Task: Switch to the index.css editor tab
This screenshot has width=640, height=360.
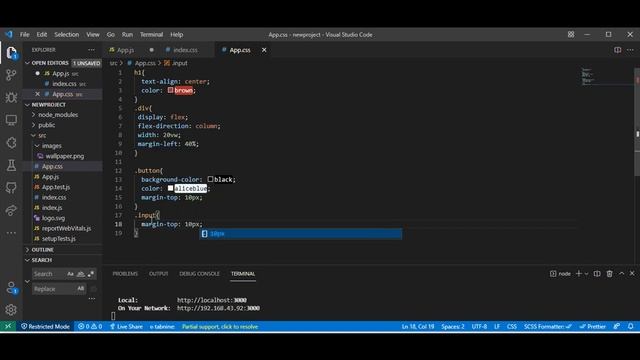Action: pos(185,50)
